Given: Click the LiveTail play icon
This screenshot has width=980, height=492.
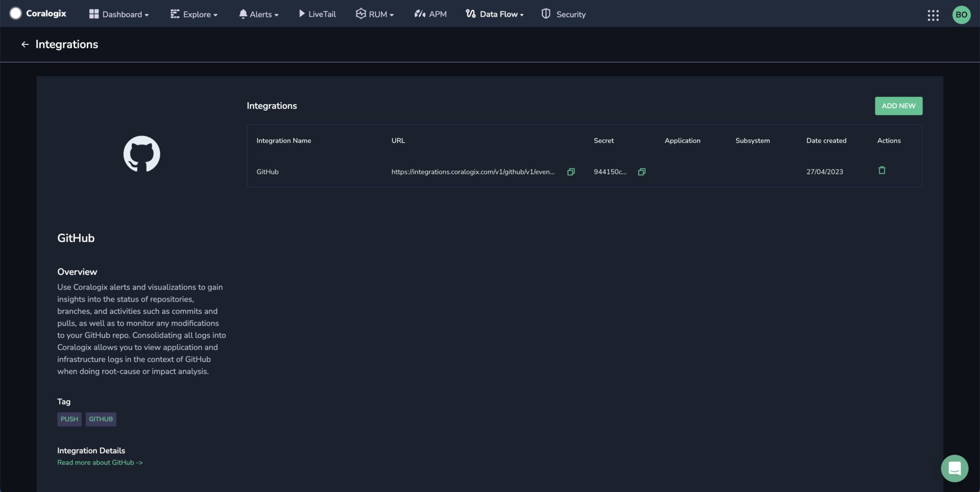Looking at the screenshot, I should 302,14.
